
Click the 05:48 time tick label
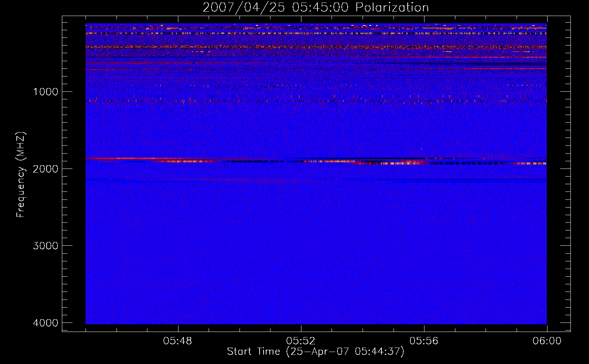(178, 341)
